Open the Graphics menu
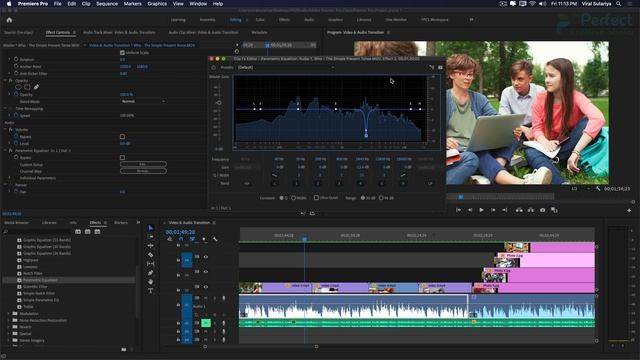The image size is (640, 360). 157,4
